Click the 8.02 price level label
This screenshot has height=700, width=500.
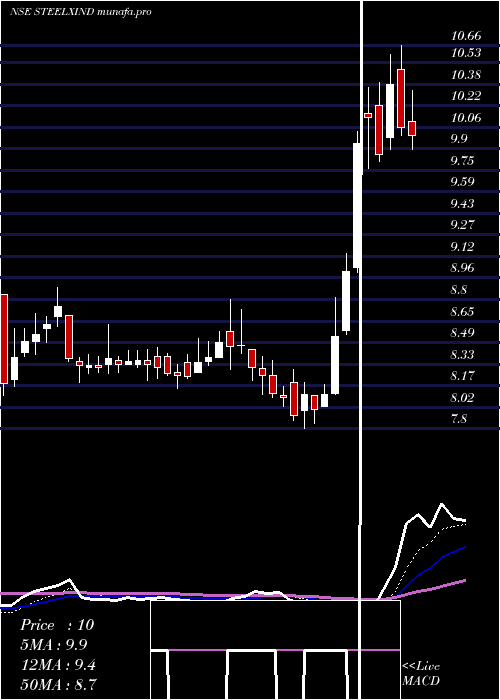coord(462,397)
